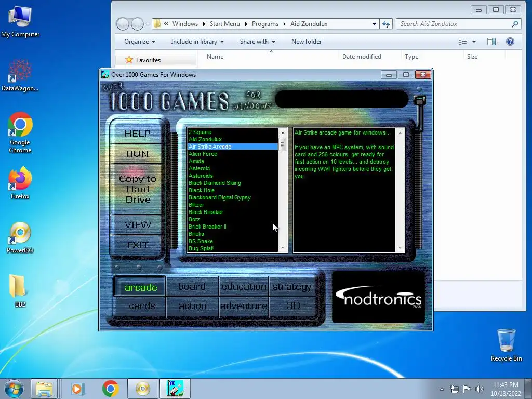Open the Share with dropdown
This screenshot has width=532, height=399.
(258, 42)
